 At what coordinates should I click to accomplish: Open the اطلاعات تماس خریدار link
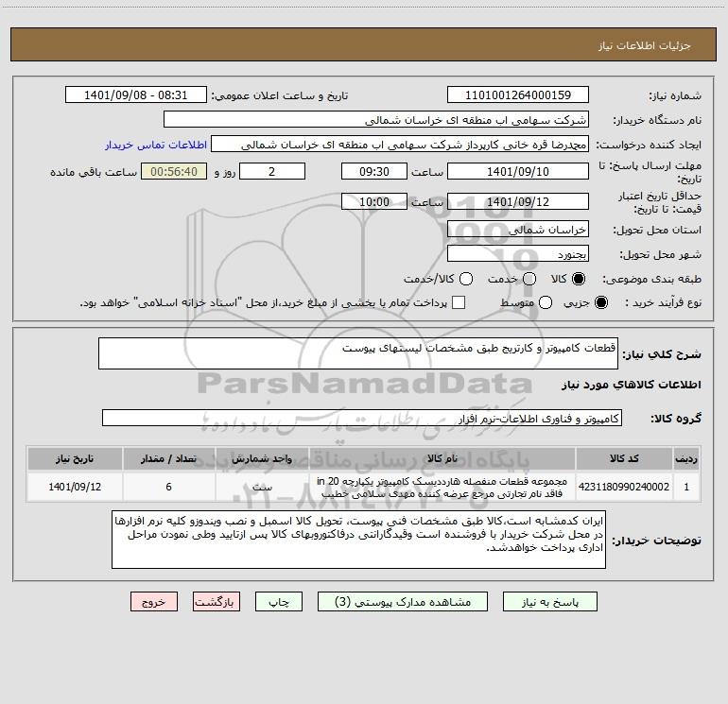tap(156, 145)
